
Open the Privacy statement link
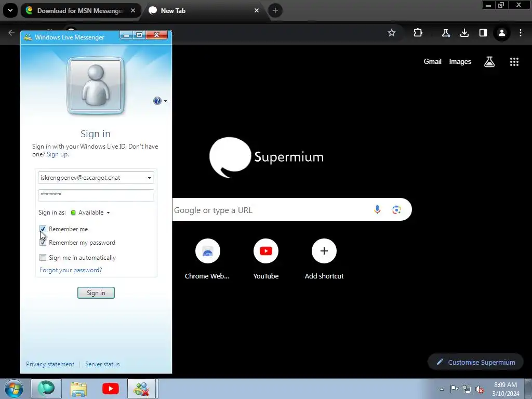tap(50, 364)
